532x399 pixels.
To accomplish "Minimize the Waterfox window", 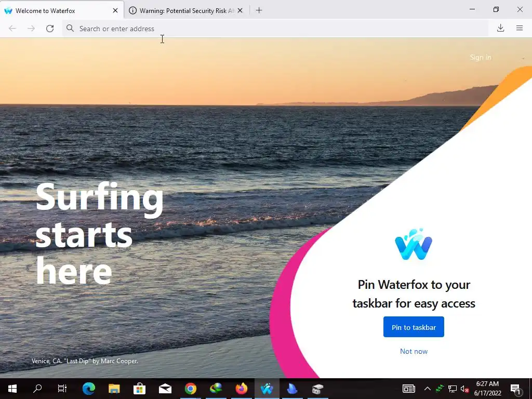I will 472,9.
